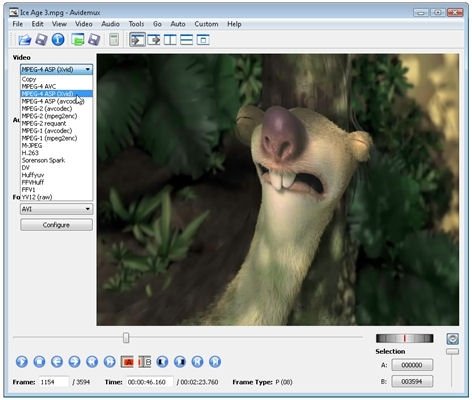Viewport: 472px width, 400px height.
Task: Collapse the Video codec combo box
Action: tap(57, 69)
